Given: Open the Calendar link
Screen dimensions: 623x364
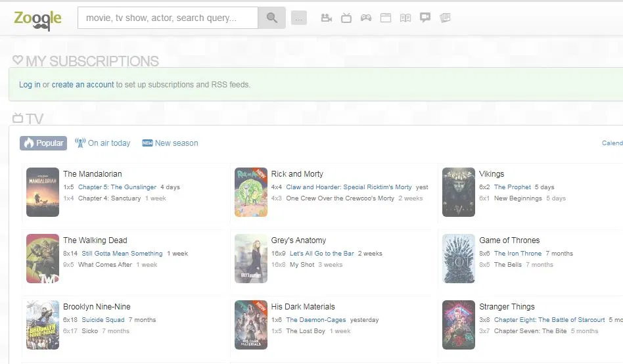Looking at the screenshot, I should pos(612,143).
